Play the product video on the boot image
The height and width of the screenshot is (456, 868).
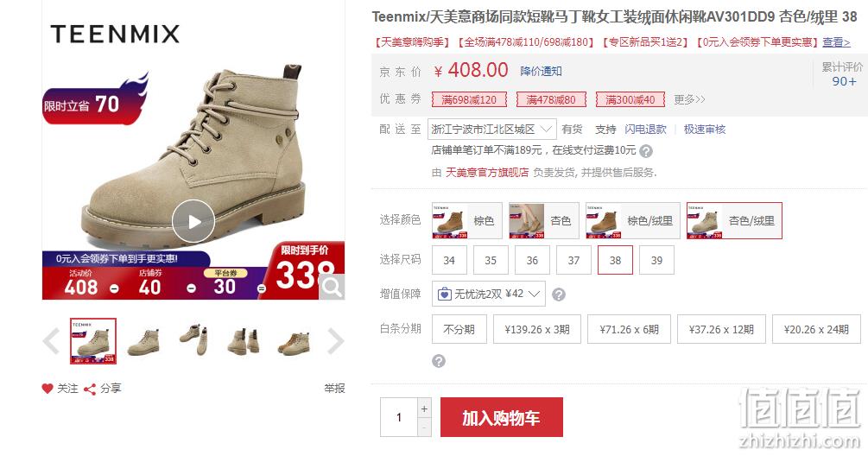pyautogui.click(x=193, y=221)
